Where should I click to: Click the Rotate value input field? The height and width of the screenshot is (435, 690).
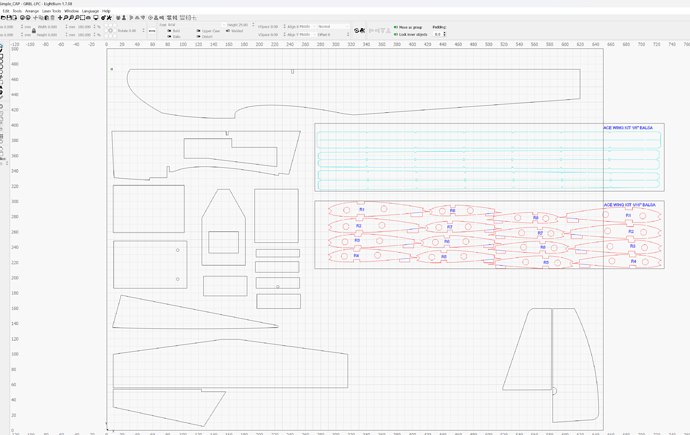[127, 31]
